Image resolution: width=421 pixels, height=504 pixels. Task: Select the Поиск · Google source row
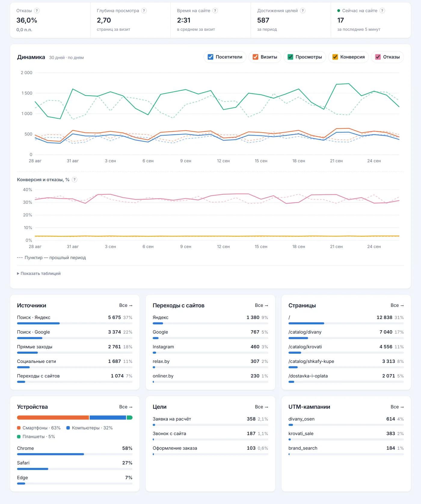point(75,334)
